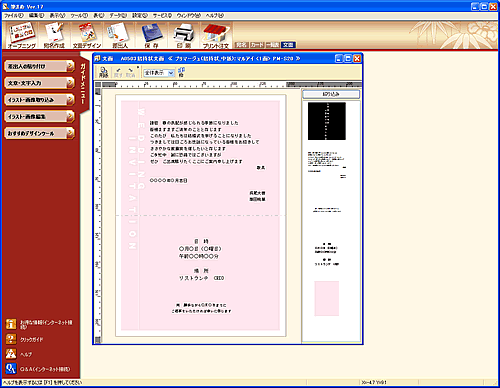Open the クリックガイド question icon
Image resolution: width=500 pixels, height=388 pixels.
[x=11, y=339]
